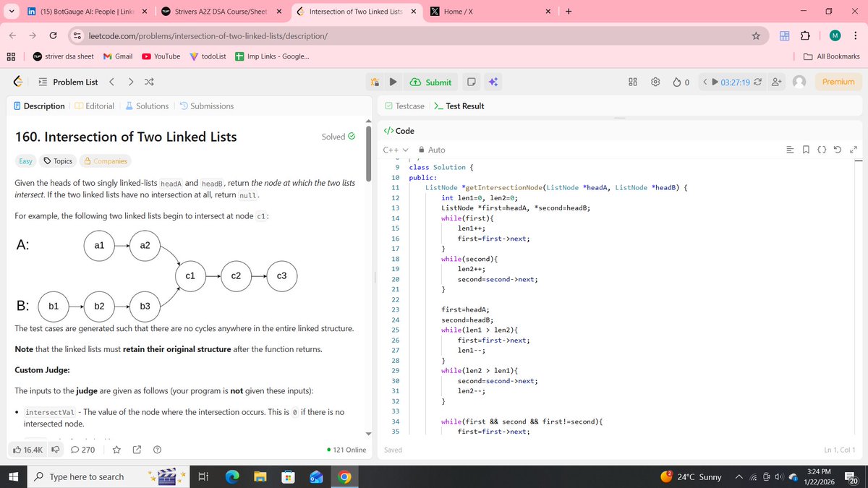Bookmark the code using bookmark icon
This screenshot has width=868, height=488.
pyautogui.click(x=806, y=150)
